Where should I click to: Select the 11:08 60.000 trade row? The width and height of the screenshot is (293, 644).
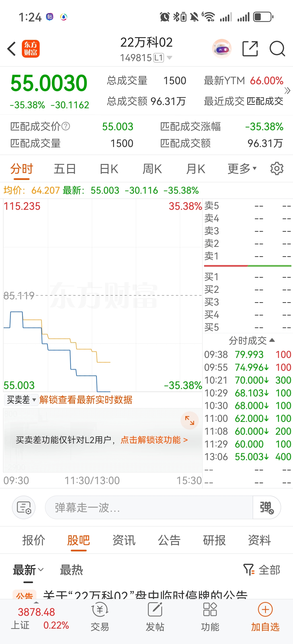[x=248, y=431]
